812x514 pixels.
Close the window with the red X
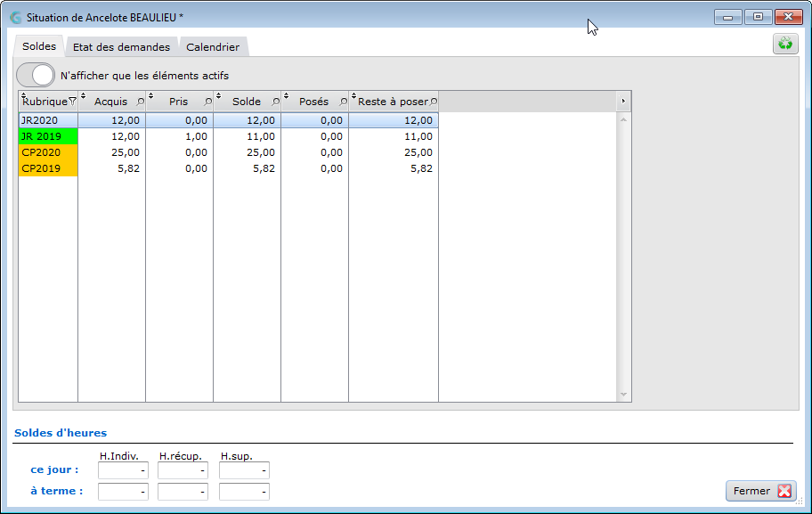tap(788, 17)
